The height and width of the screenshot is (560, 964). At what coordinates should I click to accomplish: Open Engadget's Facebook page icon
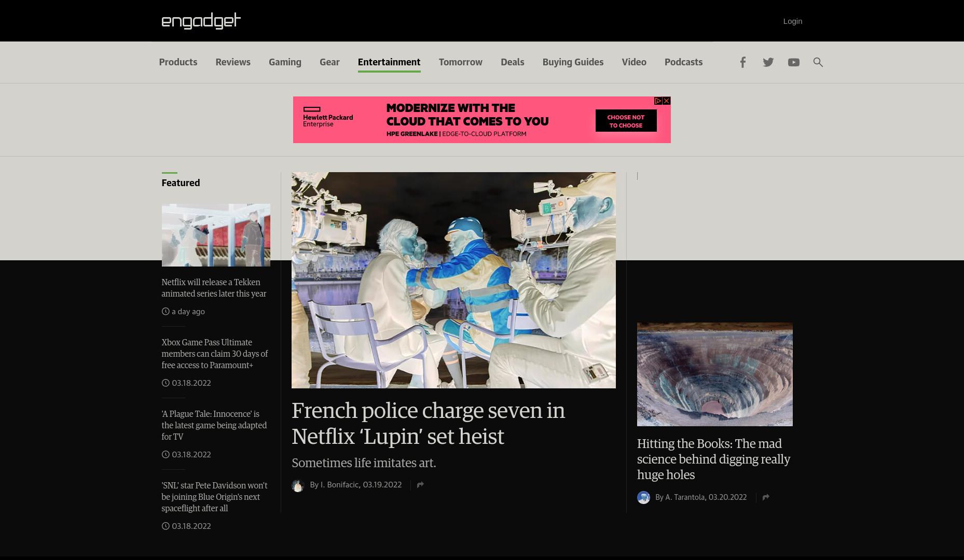click(x=742, y=62)
